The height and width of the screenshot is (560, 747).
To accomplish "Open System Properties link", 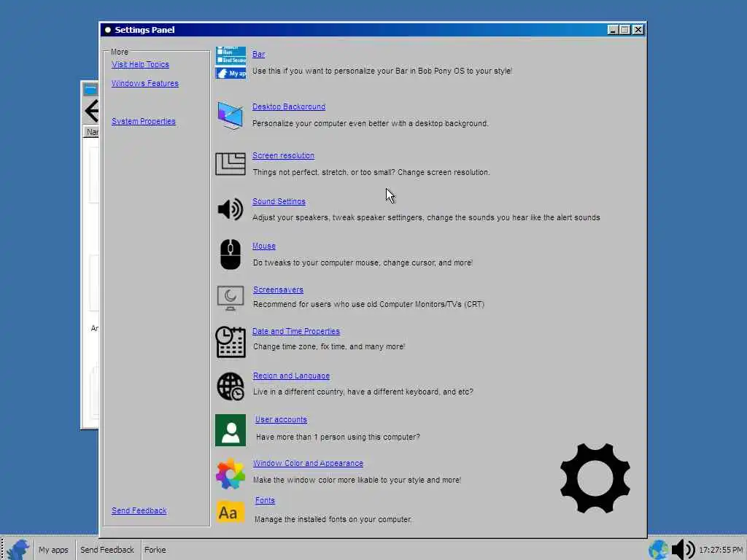I will pyautogui.click(x=144, y=122).
